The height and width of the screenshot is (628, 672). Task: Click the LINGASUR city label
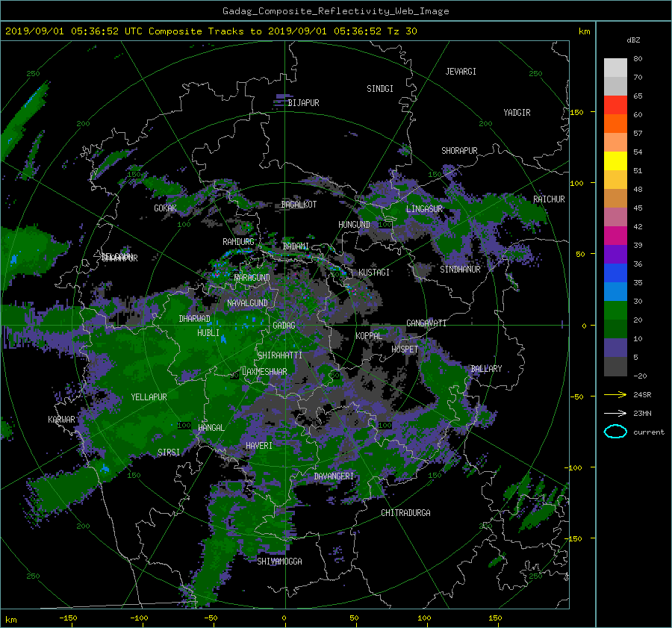(x=424, y=209)
